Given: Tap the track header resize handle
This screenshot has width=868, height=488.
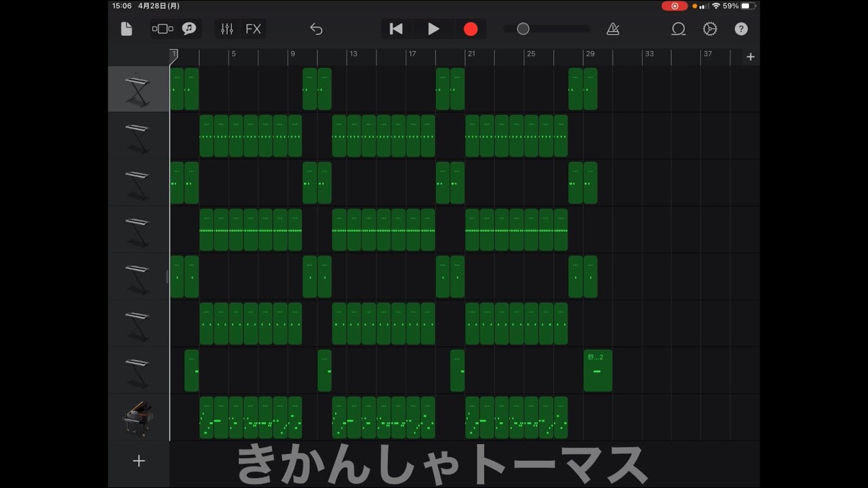Looking at the screenshot, I should (167, 277).
